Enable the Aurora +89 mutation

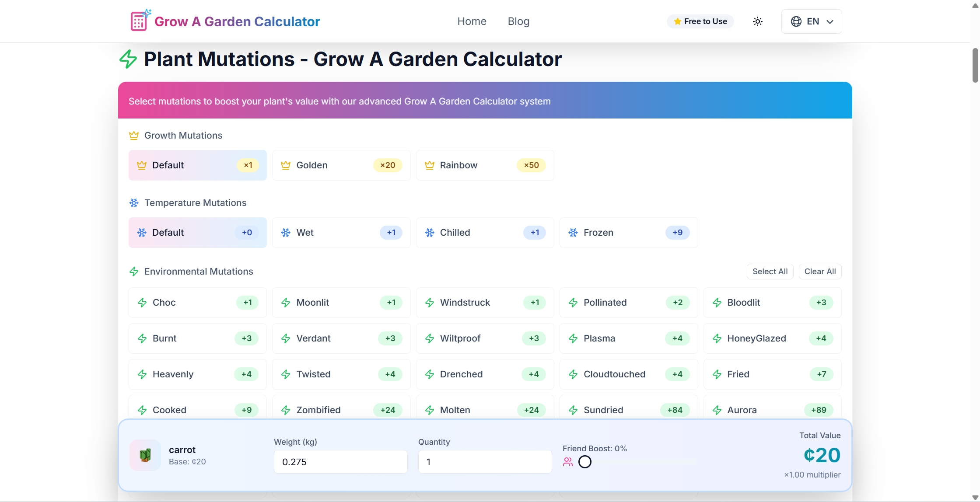(x=773, y=408)
